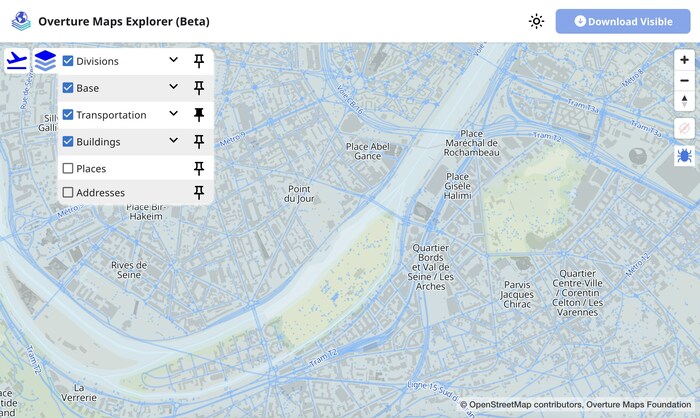Expand the Base layer chevron
Viewport: 700px width, 418px height.
pyautogui.click(x=174, y=87)
